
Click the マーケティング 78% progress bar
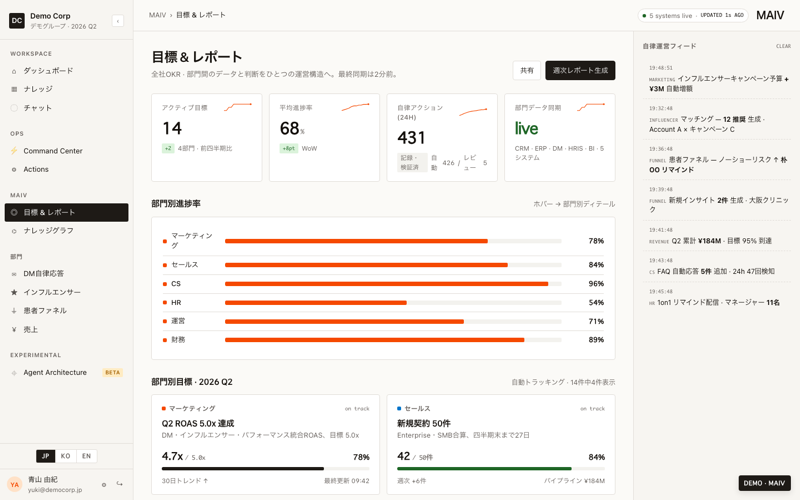[393, 241]
